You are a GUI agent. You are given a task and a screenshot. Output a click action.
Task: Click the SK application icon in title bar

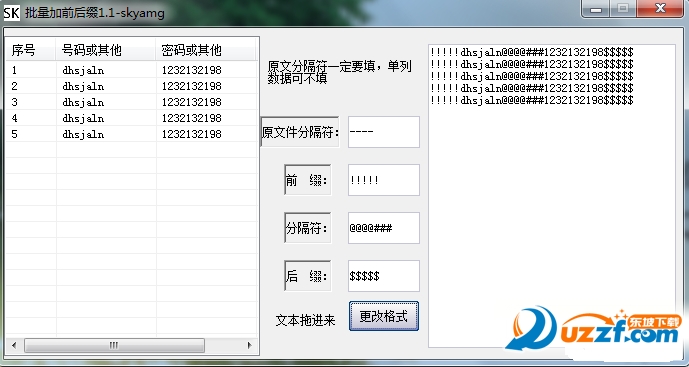(x=11, y=12)
